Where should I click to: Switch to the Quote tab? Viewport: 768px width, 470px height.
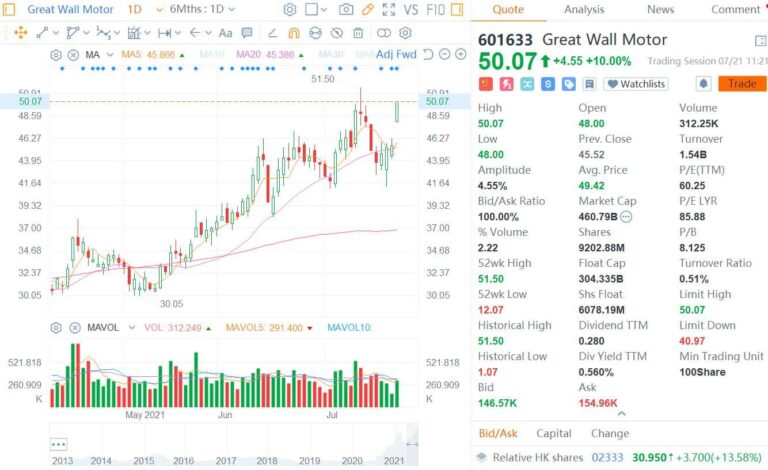pyautogui.click(x=508, y=9)
